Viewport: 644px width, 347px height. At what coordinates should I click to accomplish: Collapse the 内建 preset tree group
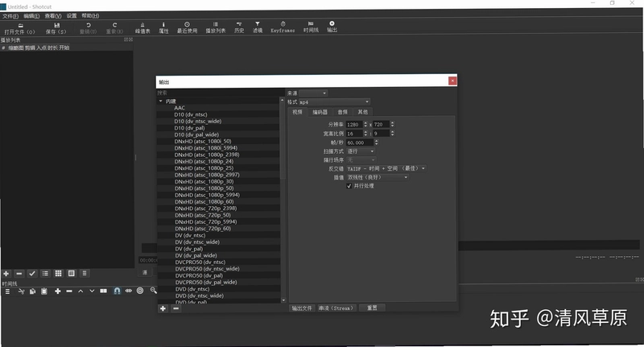(160, 101)
